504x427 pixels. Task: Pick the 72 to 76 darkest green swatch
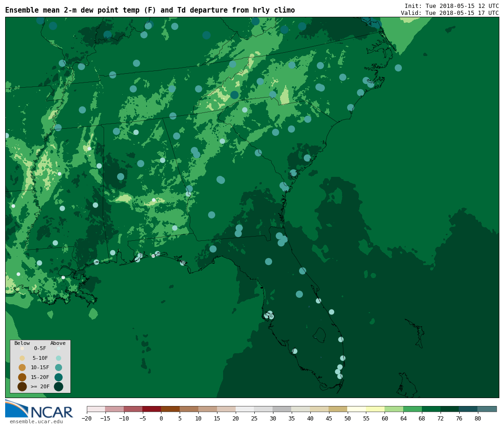450,409
